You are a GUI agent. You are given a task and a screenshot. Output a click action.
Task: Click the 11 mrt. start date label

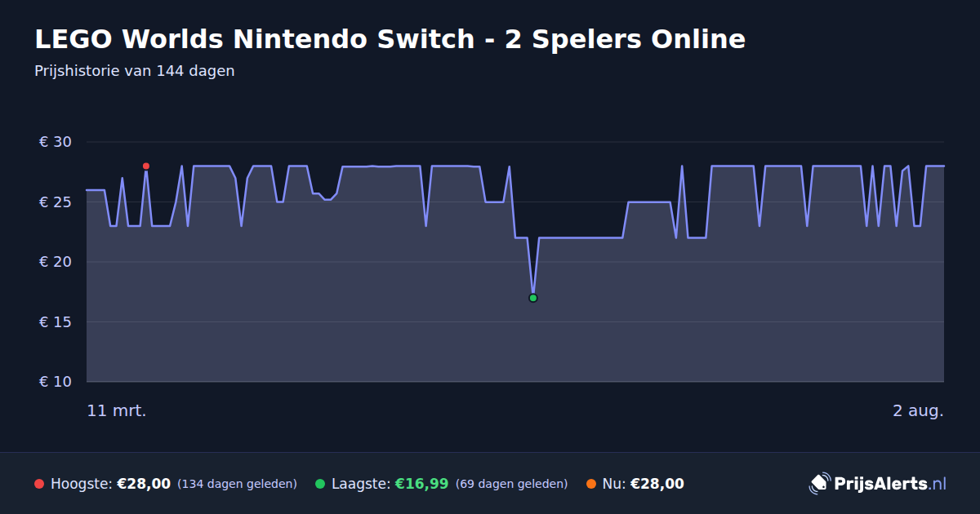coord(117,411)
